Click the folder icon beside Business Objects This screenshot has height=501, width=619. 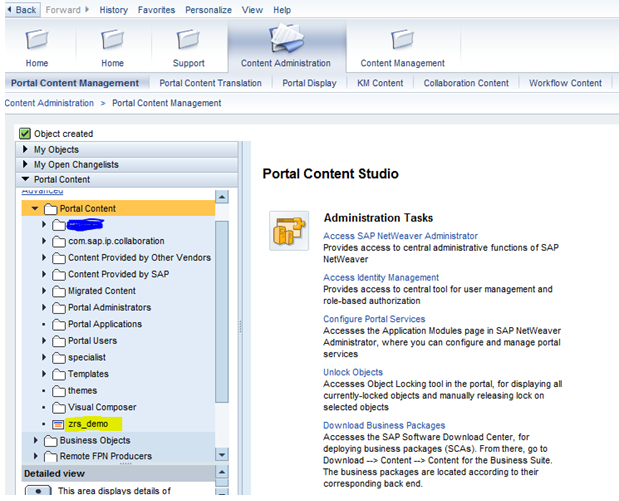pyautogui.click(x=51, y=441)
